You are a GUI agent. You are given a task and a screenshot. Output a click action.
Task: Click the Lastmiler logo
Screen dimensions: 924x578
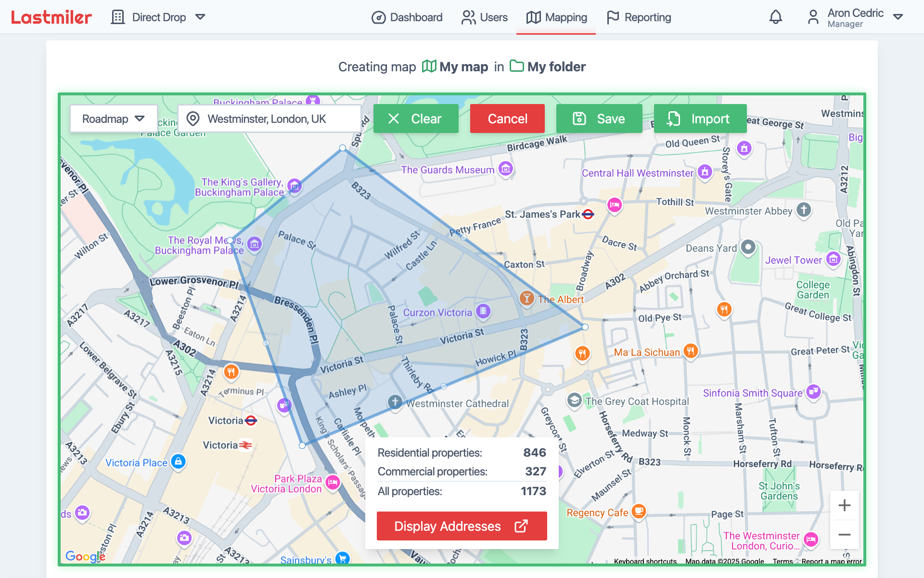coord(51,17)
